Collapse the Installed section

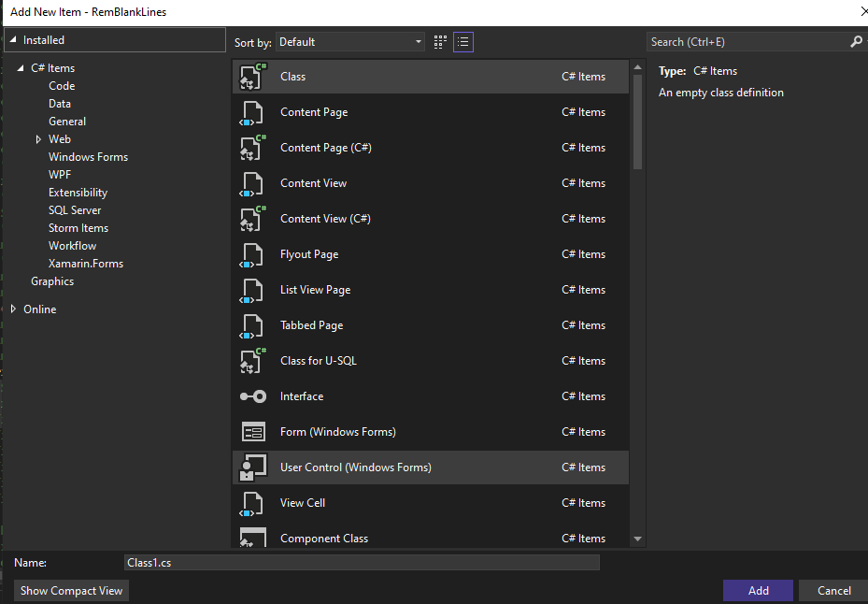13,40
